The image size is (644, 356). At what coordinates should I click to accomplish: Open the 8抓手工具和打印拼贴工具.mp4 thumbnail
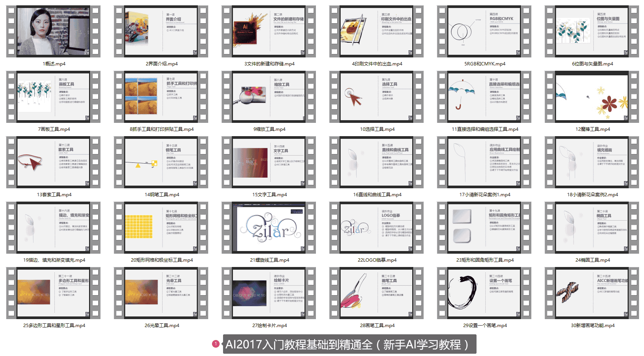pyautogui.click(x=161, y=97)
